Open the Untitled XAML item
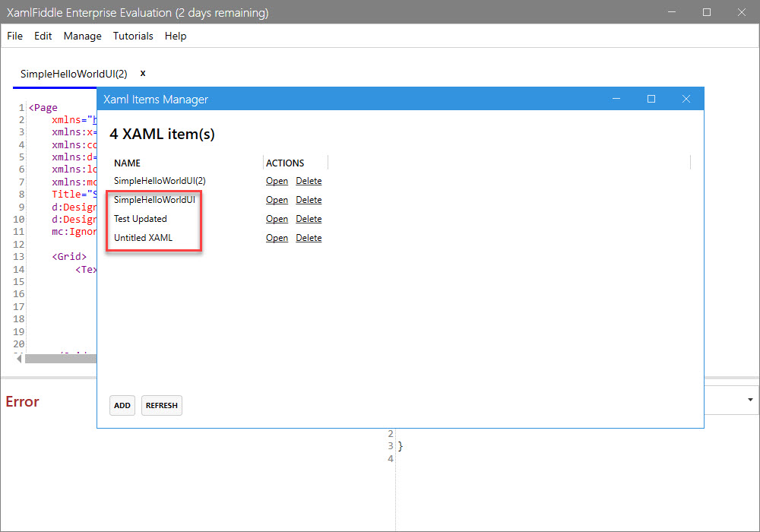 coord(277,238)
